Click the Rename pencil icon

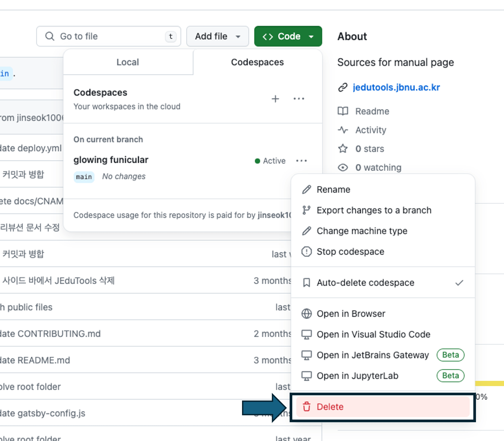coord(307,190)
